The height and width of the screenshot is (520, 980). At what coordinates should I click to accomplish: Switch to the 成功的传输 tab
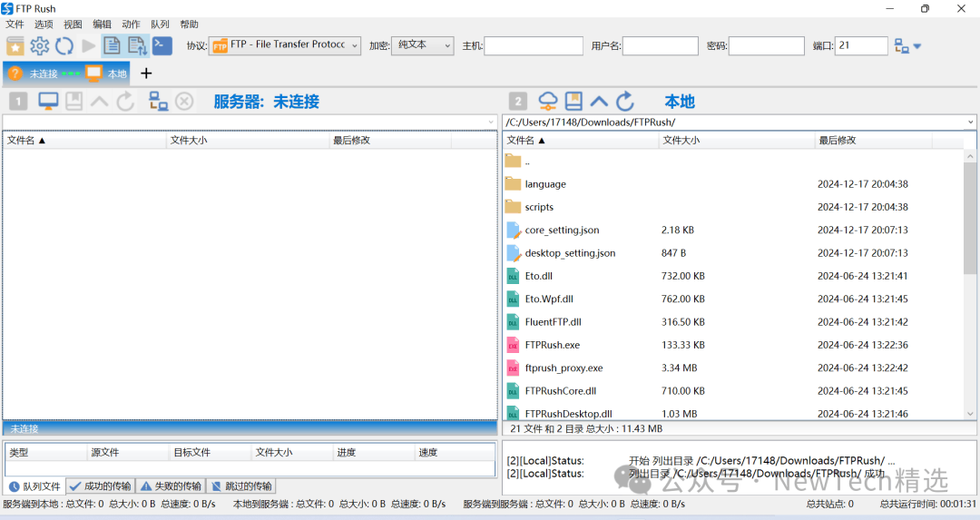[x=100, y=486]
